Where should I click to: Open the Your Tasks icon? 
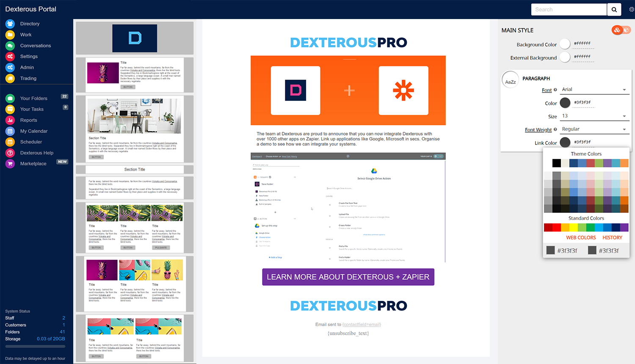tap(10, 109)
